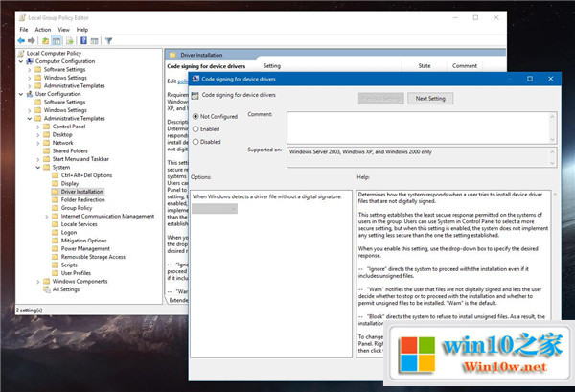Click the Previous Setting button

point(381,99)
